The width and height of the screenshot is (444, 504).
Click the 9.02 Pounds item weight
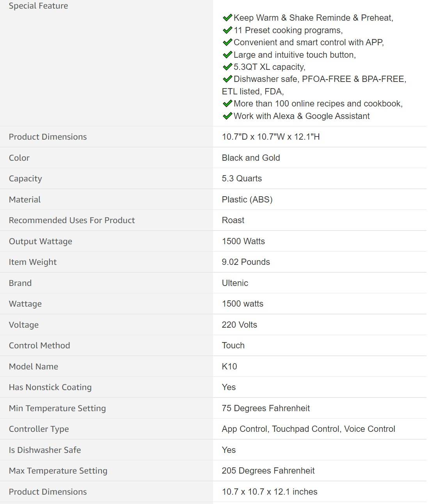pos(246,262)
